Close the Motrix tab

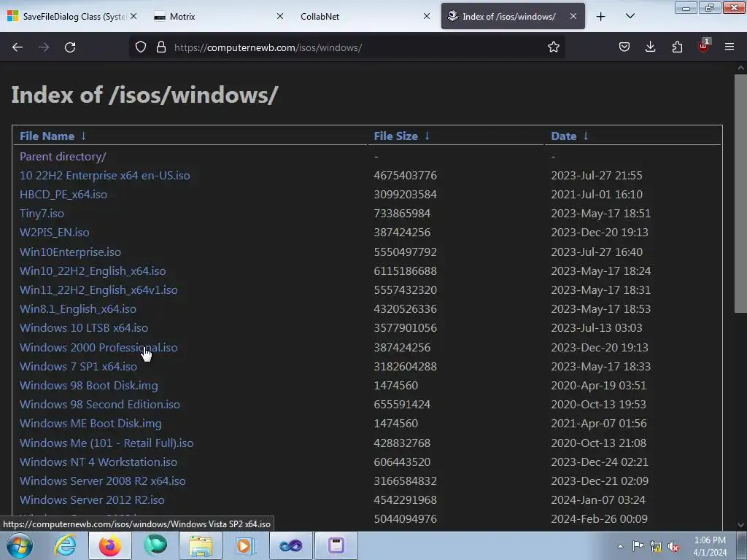click(x=280, y=16)
